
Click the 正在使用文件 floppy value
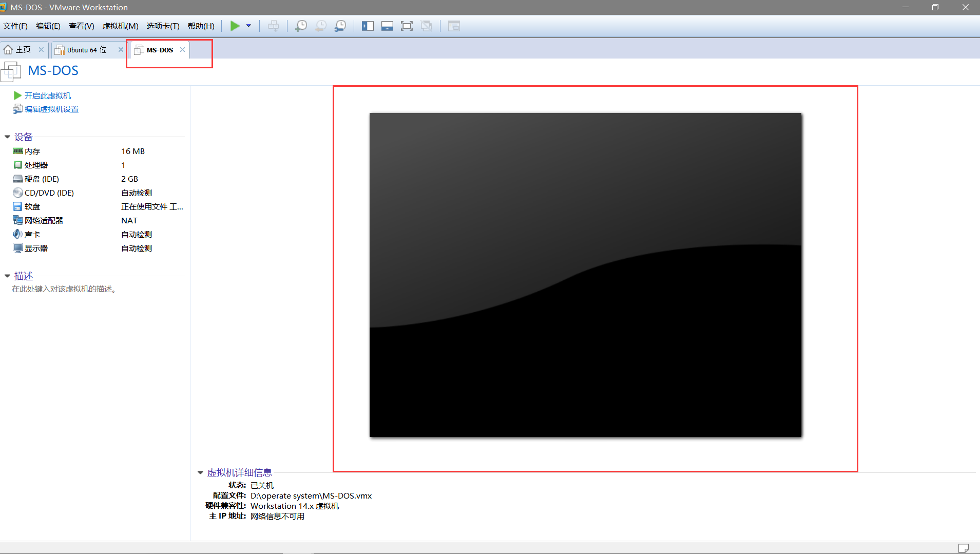click(152, 206)
